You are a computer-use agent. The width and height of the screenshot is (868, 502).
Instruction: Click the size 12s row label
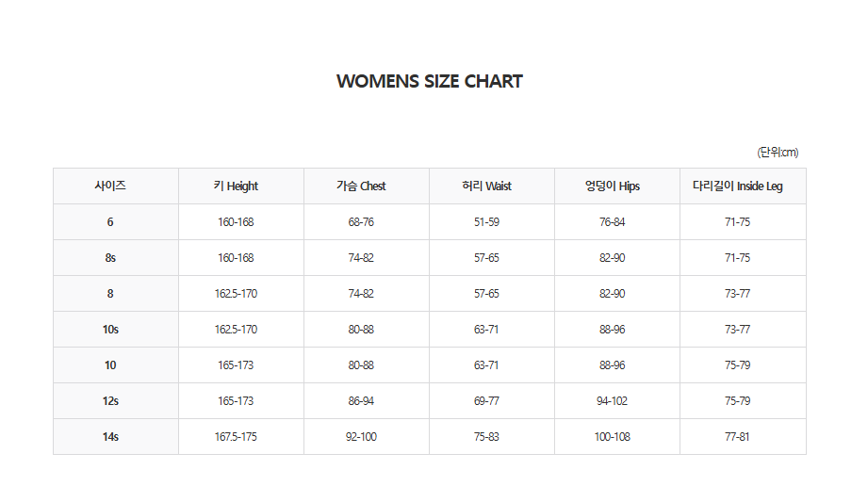(110, 401)
